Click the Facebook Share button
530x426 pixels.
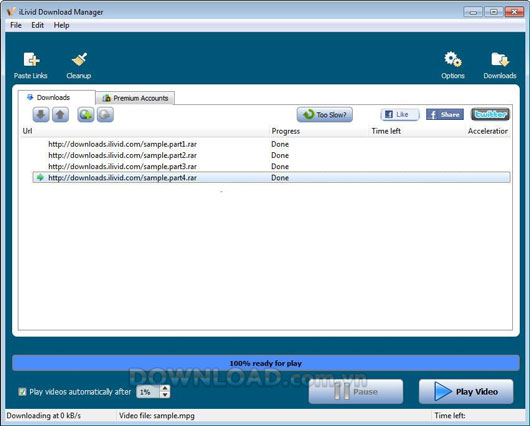pyautogui.click(x=444, y=114)
